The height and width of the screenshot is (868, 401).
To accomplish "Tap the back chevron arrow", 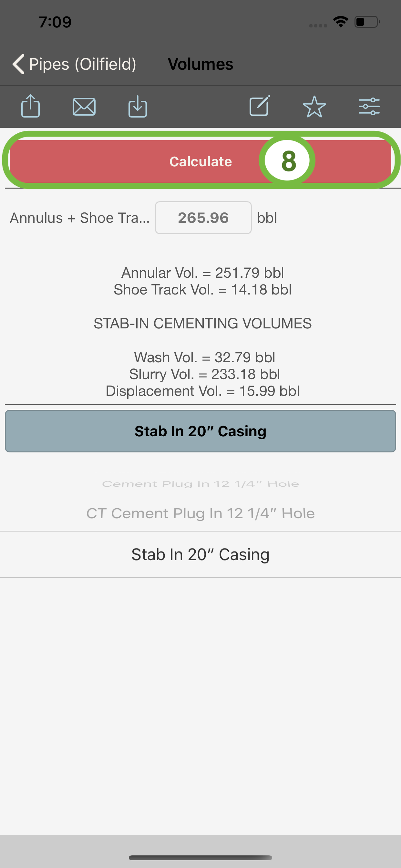I will tap(18, 64).
